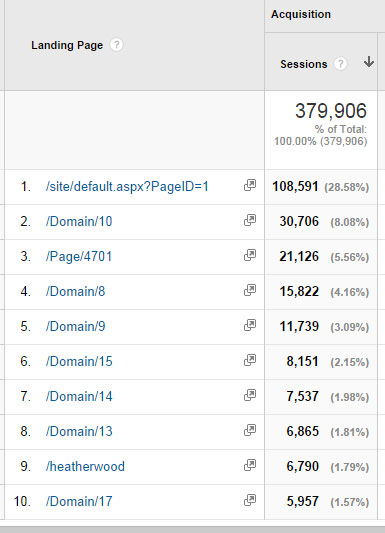
Task: Click the Acquisition group header
Action: pos(301,14)
